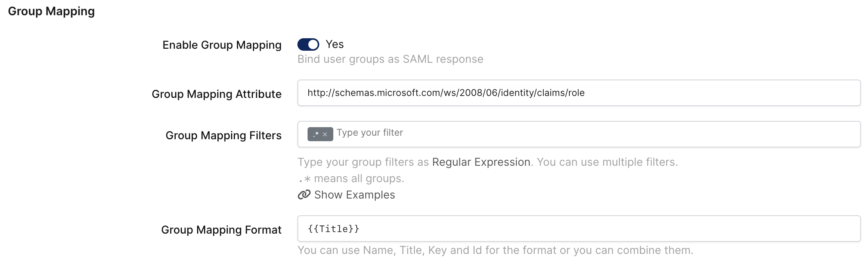This screenshot has width=868, height=266.
Task: Open the Show Examples link
Action: pyautogui.click(x=354, y=195)
